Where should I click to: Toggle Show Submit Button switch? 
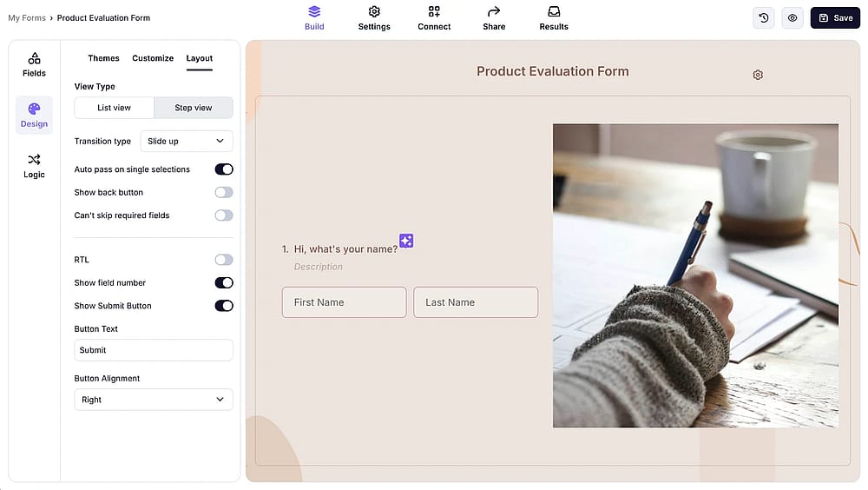click(x=224, y=306)
